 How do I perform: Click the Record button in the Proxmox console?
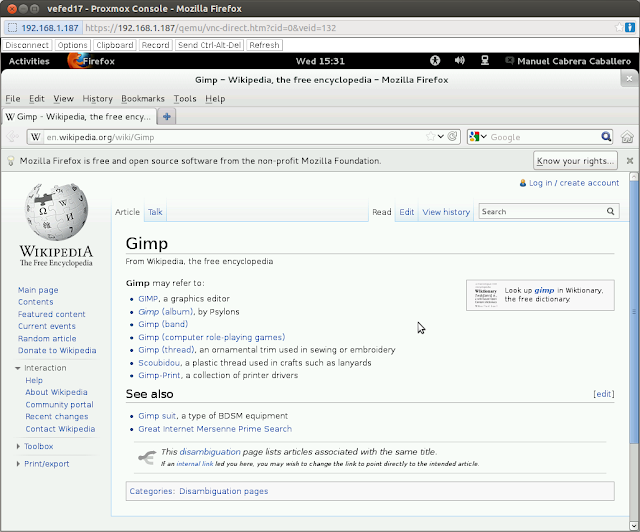tap(155, 45)
